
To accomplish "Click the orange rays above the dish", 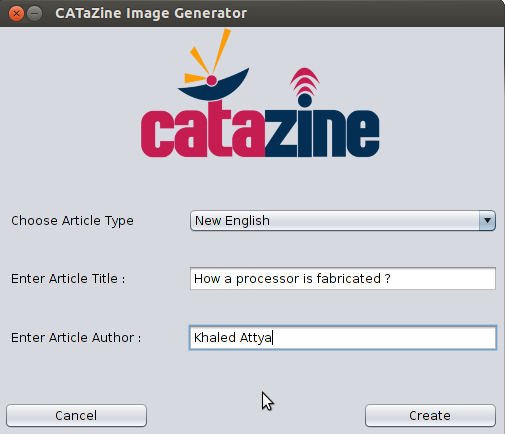I will (x=208, y=56).
